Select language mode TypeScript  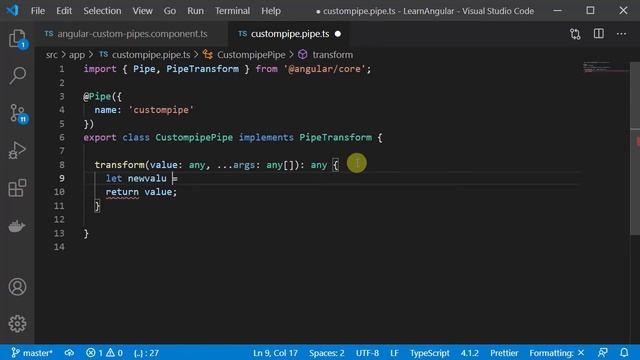click(x=429, y=353)
